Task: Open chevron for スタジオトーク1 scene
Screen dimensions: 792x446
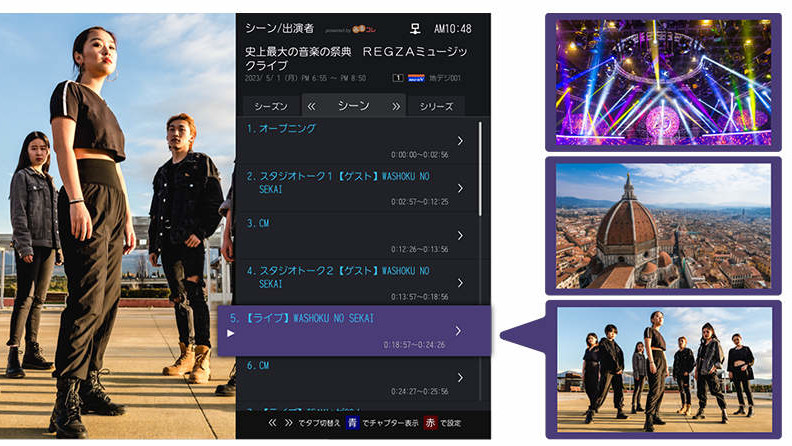Action: pyautogui.click(x=459, y=188)
